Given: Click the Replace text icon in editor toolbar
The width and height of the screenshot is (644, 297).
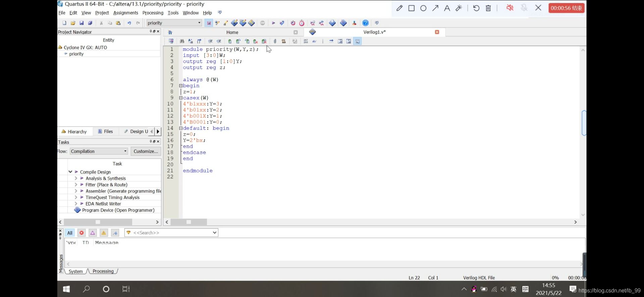Looking at the screenshot, I should tap(191, 41).
